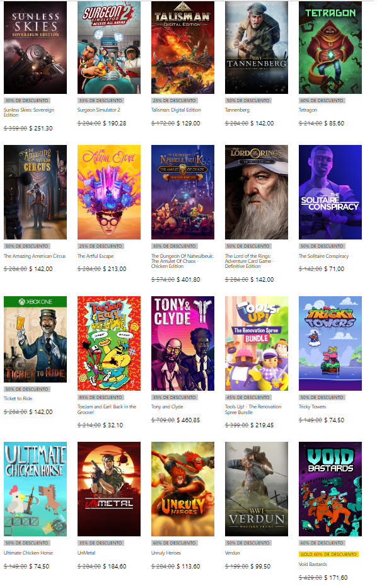Open the Sunless Skies cover art
Screen dimensions: 377x588
tap(35, 48)
